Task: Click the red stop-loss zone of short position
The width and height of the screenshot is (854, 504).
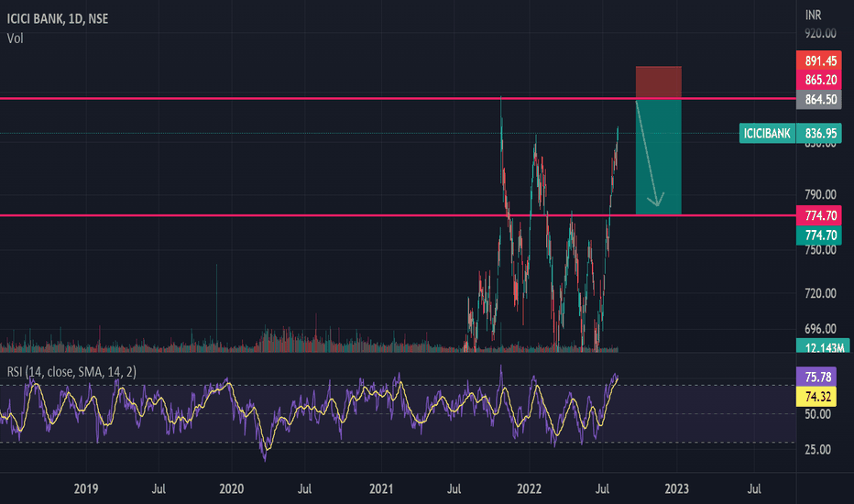Action: (659, 82)
